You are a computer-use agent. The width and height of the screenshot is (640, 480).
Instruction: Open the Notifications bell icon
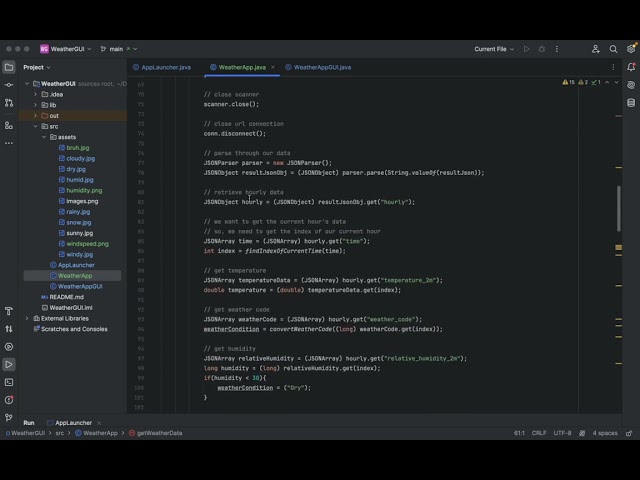[631, 67]
